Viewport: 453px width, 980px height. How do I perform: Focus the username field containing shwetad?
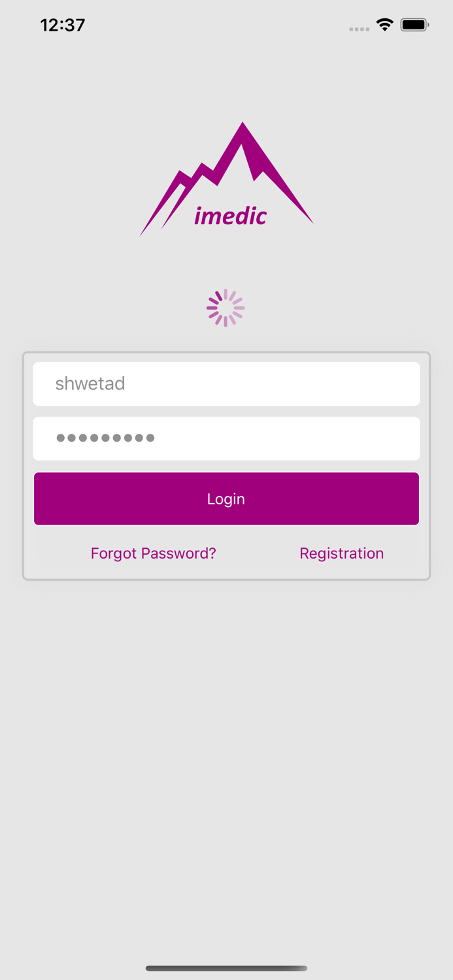226,384
